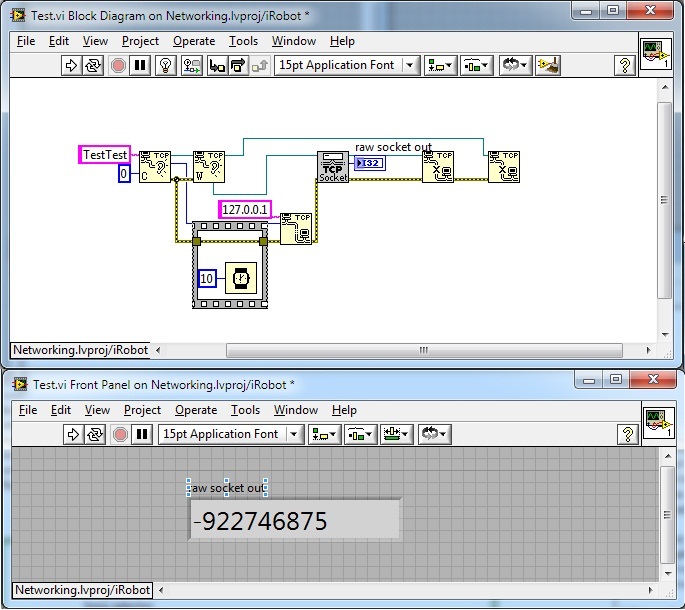Open Help menu in Front Panel
This screenshot has height=610, width=685.
[344, 410]
